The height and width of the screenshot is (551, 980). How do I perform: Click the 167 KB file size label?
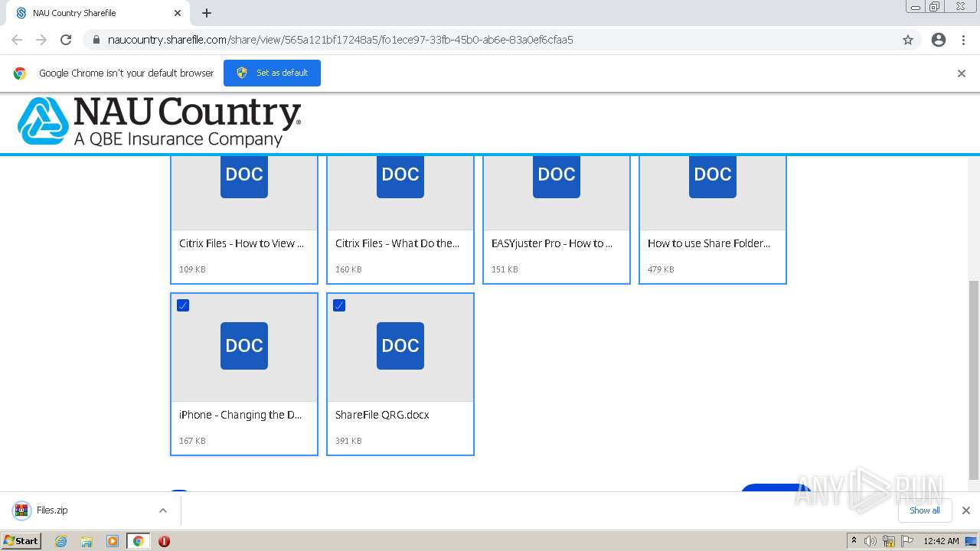point(192,441)
